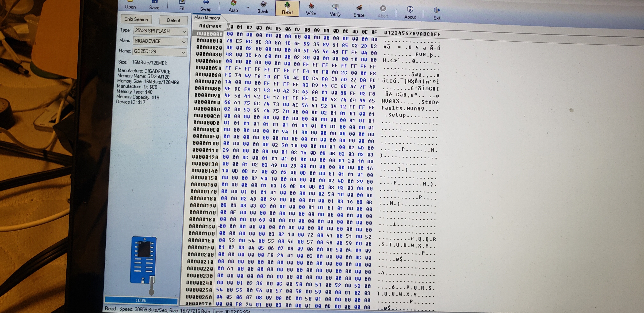Click the Memory Capacity: $18 text
Screen dimensions: 644x313
tap(138, 97)
